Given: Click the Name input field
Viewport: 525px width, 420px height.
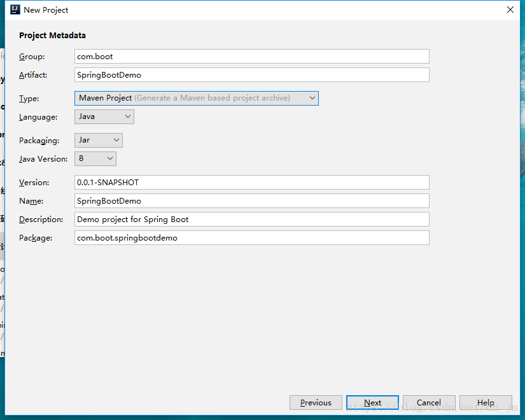Looking at the screenshot, I should click(252, 200).
